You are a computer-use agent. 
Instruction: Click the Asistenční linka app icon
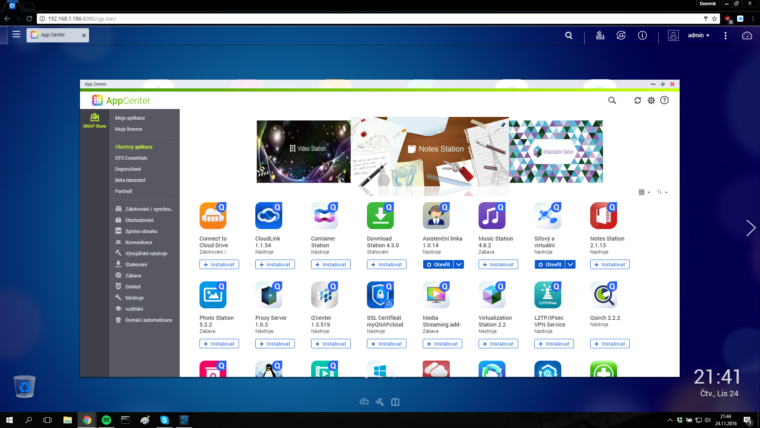[436, 216]
